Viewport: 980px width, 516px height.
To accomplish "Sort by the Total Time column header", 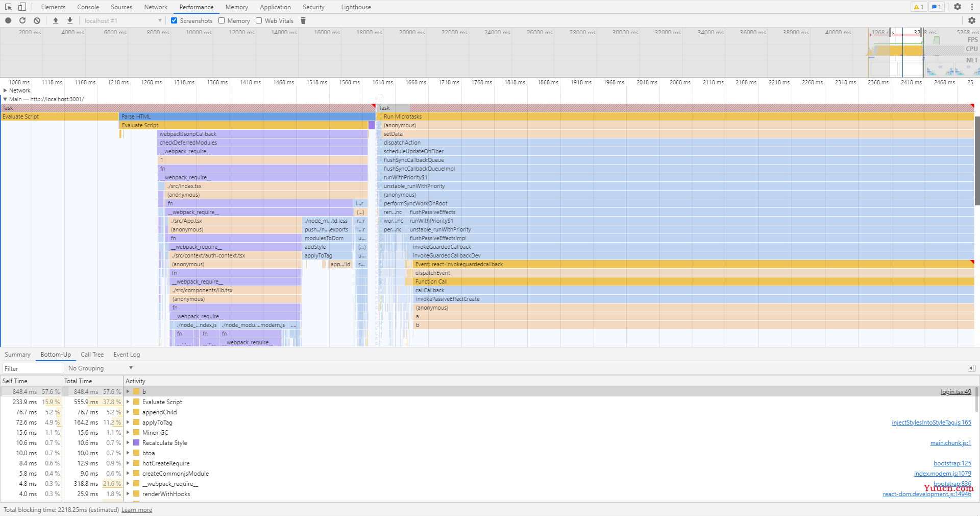I will coord(92,381).
